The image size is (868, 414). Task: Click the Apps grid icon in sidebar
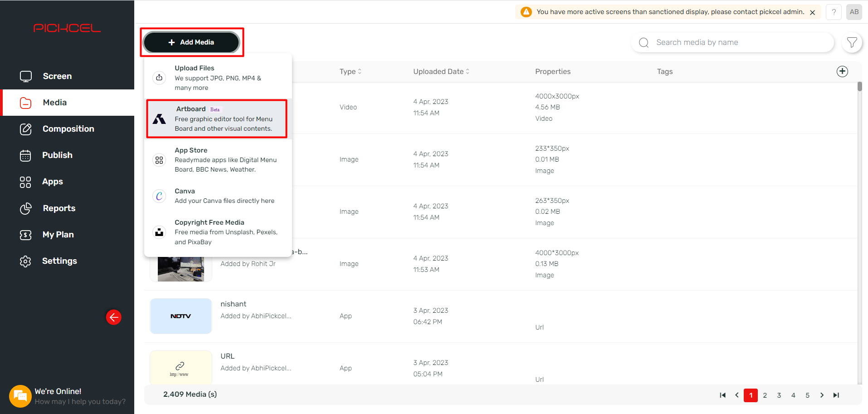coord(25,182)
